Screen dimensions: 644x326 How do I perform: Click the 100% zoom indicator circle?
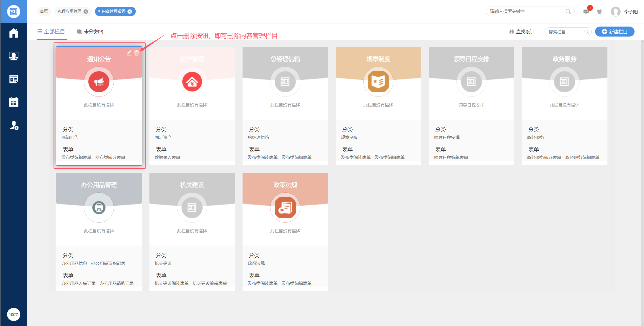[14, 314]
